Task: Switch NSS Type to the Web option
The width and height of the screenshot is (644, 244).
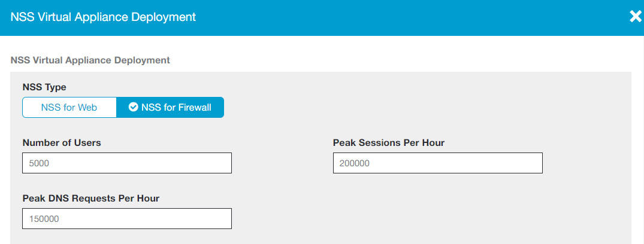Action: [69, 108]
